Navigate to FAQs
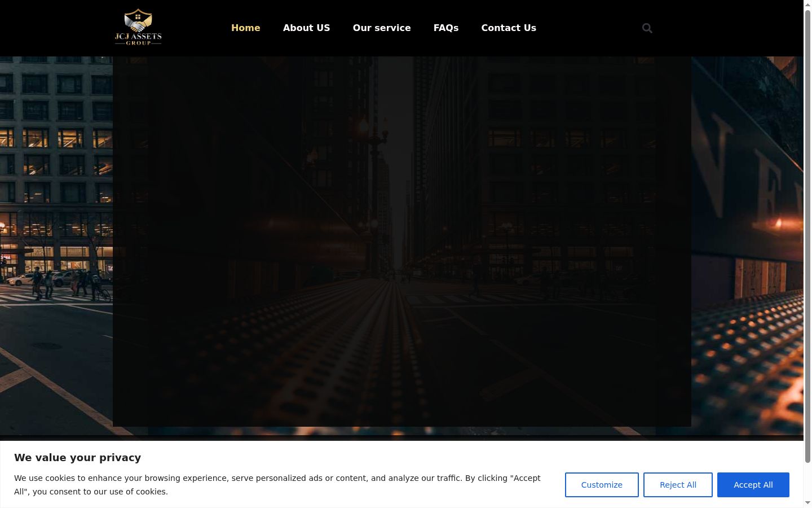The height and width of the screenshot is (508, 812). [446, 28]
